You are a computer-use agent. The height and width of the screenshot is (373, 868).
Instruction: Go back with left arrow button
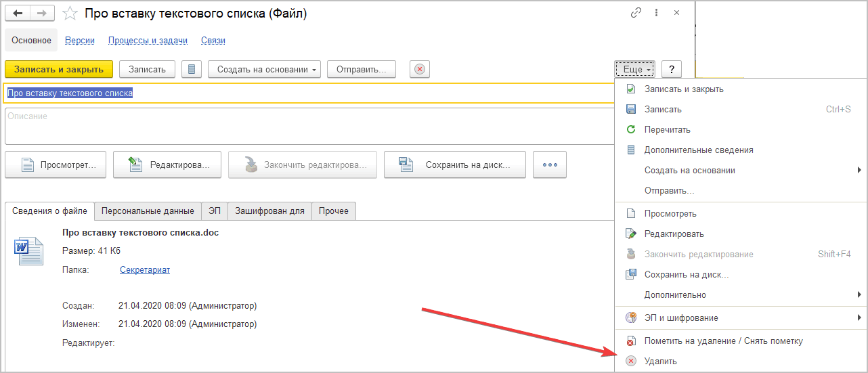(x=18, y=14)
